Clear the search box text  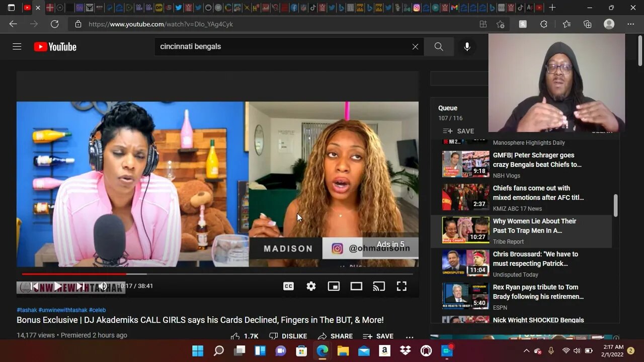coord(415,47)
